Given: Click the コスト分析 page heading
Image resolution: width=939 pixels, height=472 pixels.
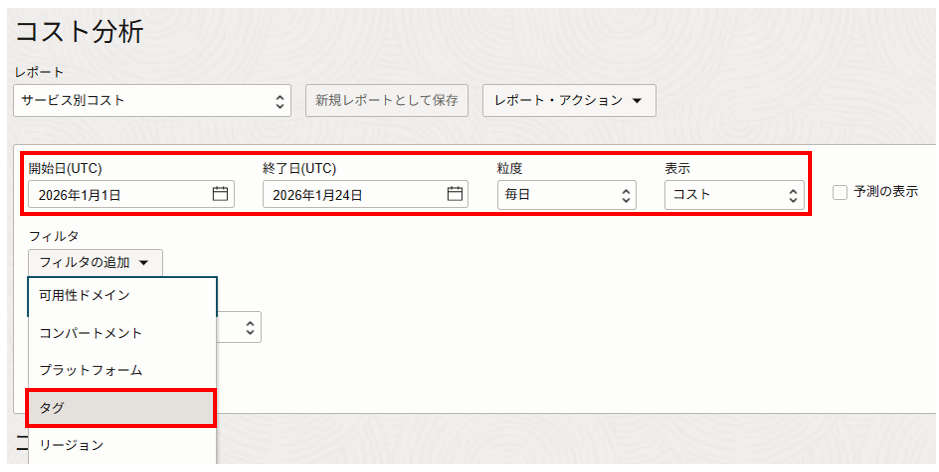Looking at the screenshot, I should pyautogui.click(x=80, y=32).
